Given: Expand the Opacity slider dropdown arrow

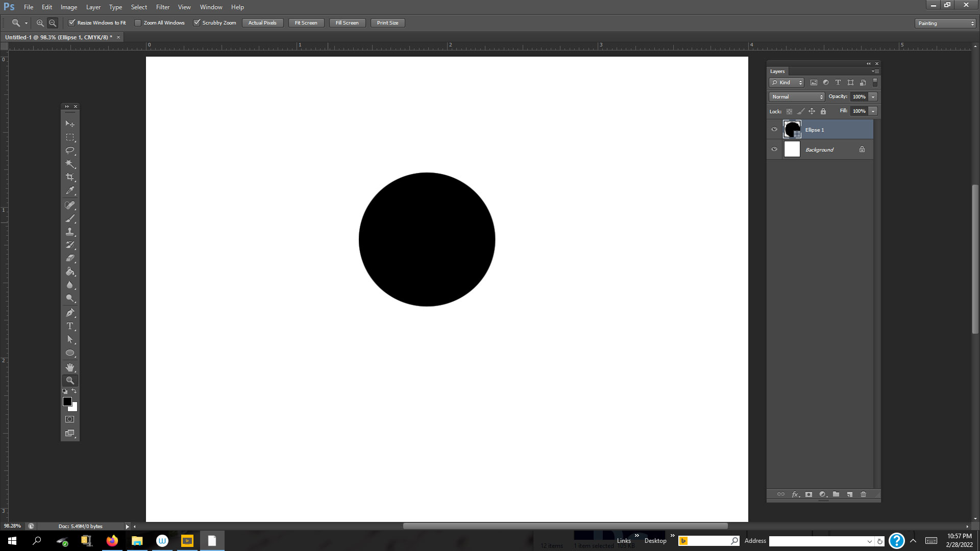Looking at the screenshot, I should coord(873,96).
